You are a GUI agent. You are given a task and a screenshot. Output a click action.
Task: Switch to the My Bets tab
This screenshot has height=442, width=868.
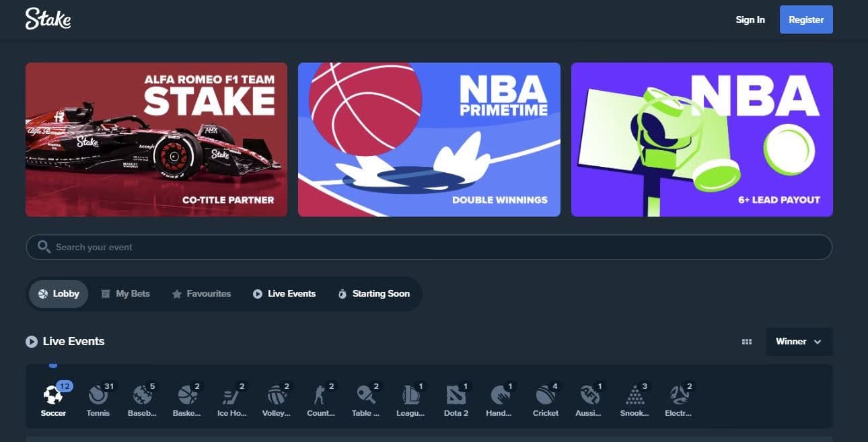125,294
